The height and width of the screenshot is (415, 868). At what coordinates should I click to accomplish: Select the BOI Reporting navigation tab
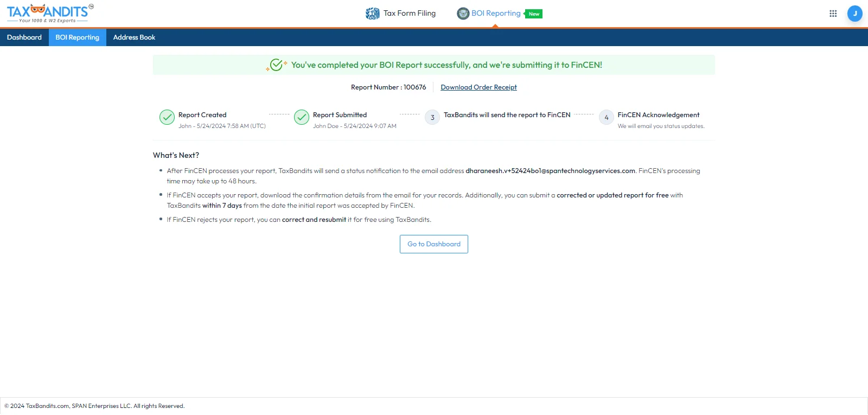click(x=78, y=37)
